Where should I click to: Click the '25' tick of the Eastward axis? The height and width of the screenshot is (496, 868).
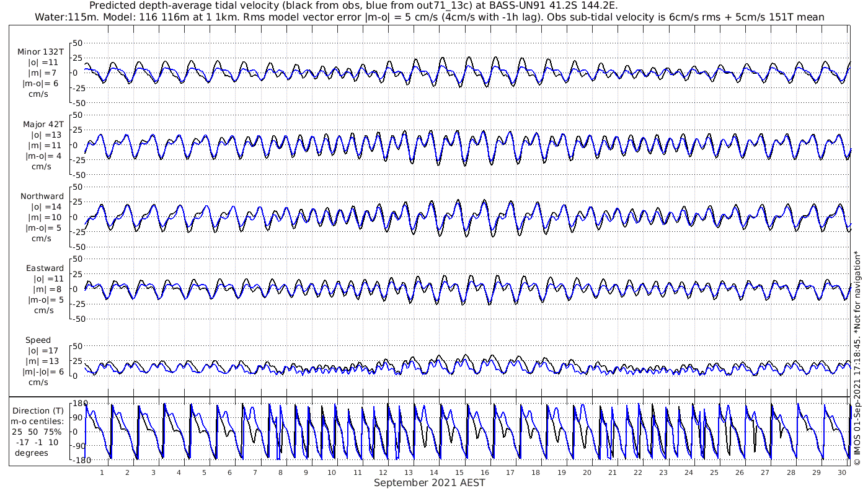pos(77,273)
